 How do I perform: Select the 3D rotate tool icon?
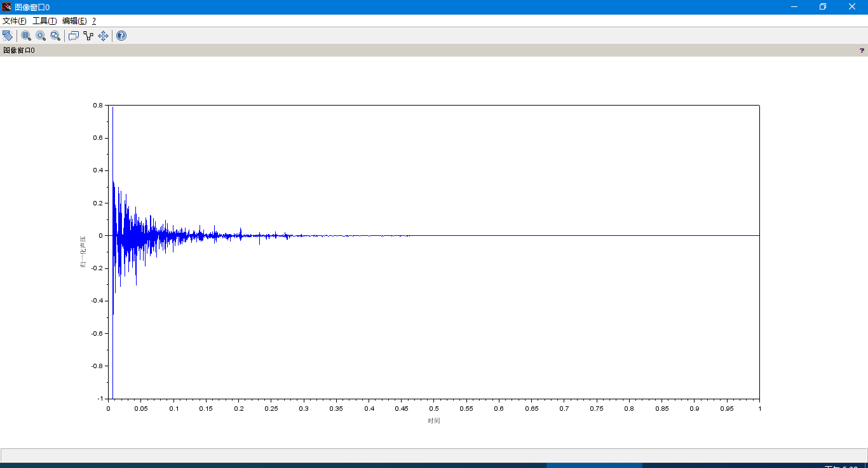[8, 36]
